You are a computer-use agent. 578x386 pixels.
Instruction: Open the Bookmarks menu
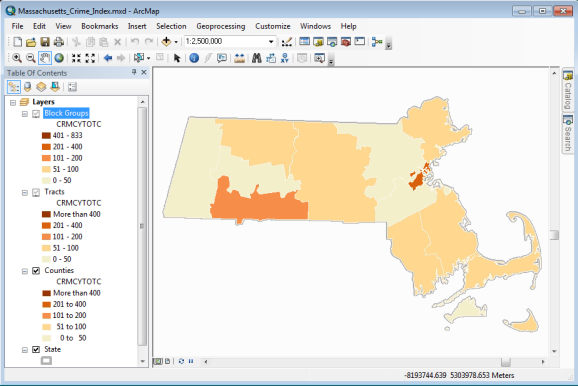[x=100, y=26]
